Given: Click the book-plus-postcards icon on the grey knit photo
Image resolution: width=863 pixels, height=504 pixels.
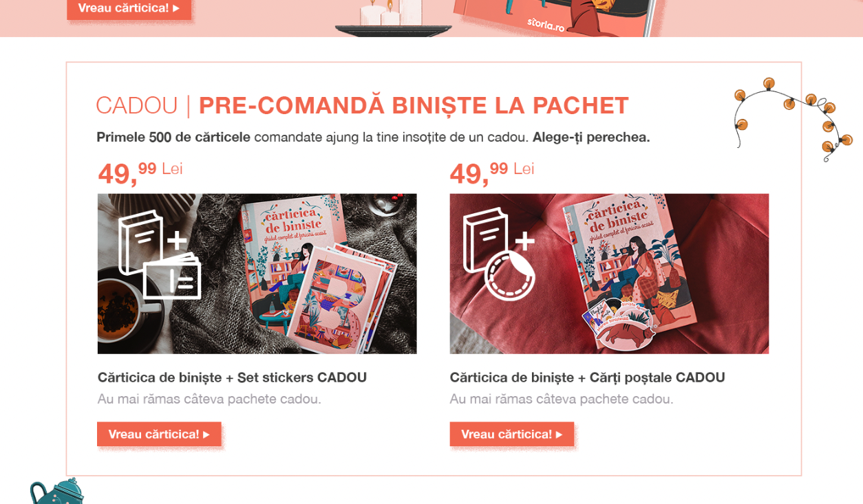Looking at the screenshot, I should [160, 254].
